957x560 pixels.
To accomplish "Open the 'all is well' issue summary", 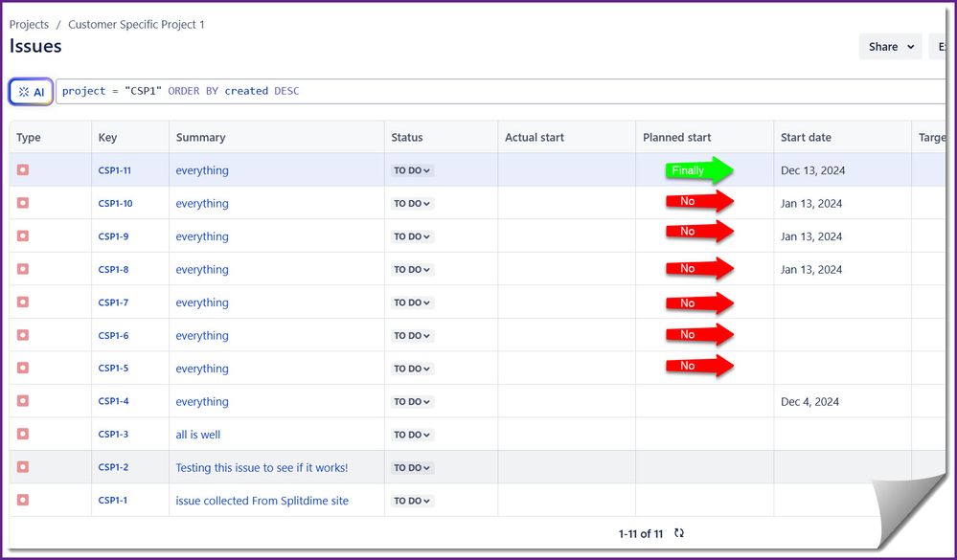I will click(197, 435).
